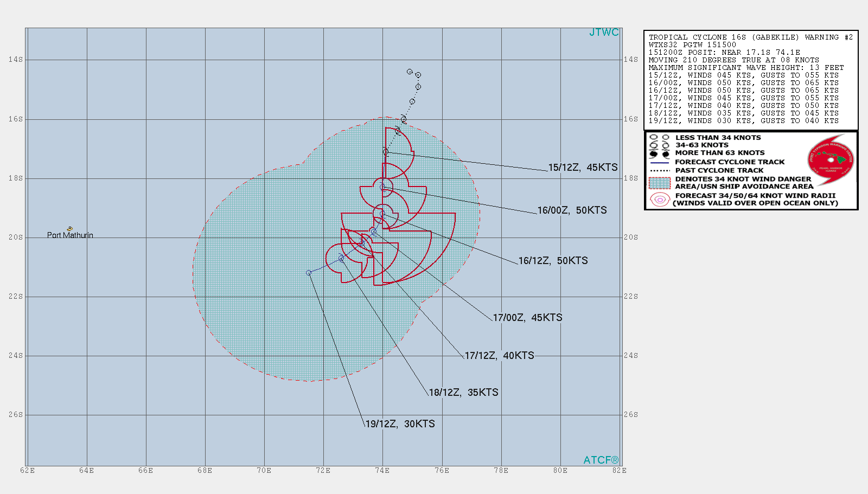Click the '15/12Z, 45KTS' forecast label

pyautogui.click(x=583, y=168)
